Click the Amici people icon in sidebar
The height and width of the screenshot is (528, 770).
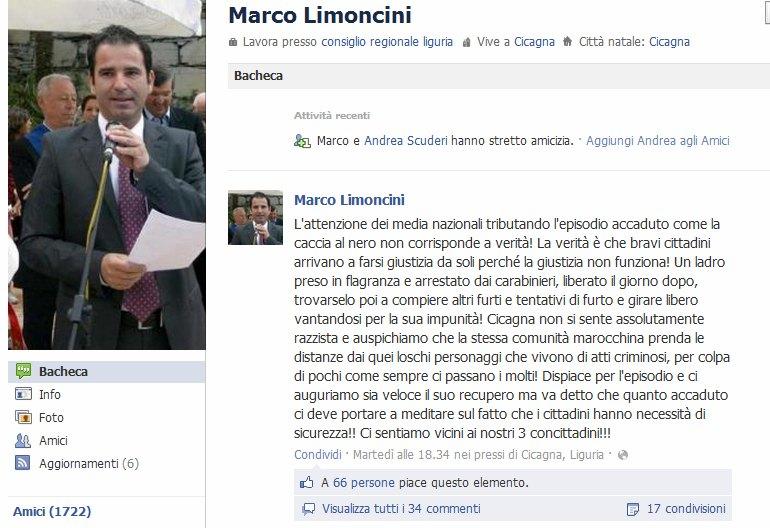pyautogui.click(x=23, y=440)
